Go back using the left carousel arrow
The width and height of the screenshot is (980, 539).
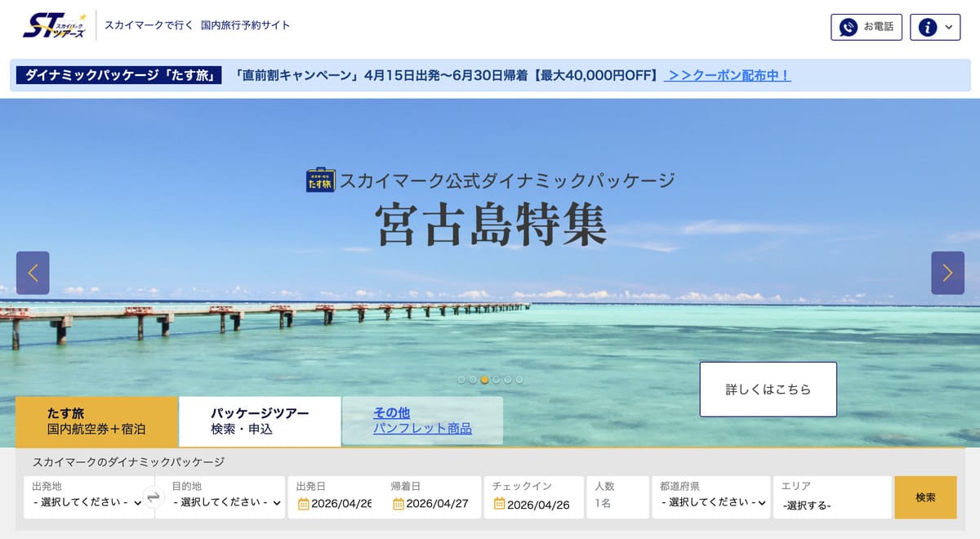tap(33, 273)
